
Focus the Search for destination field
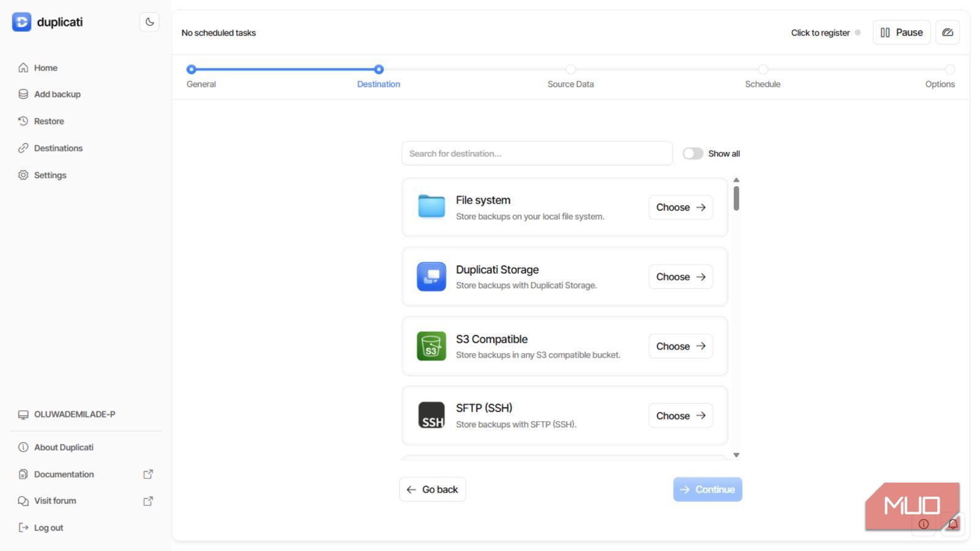click(x=537, y=154)
